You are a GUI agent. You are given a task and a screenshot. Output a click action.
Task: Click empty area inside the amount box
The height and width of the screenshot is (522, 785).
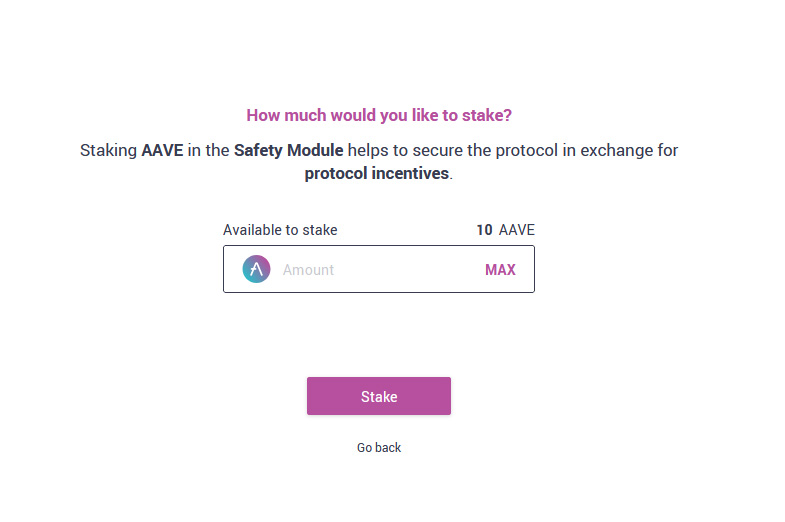[x=408, y=269]
